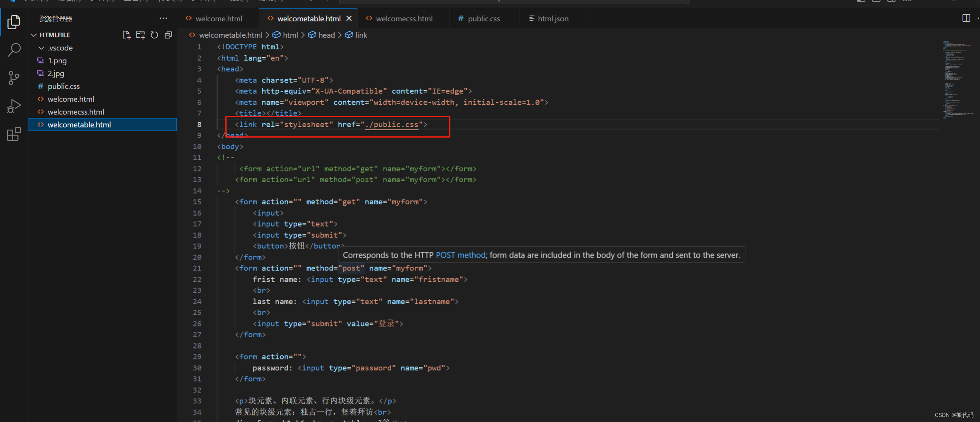Screen dimensions: 980x422
Task: Click the head breadcrumb segment
Action: pyautogui.click(x=326, y=35)
